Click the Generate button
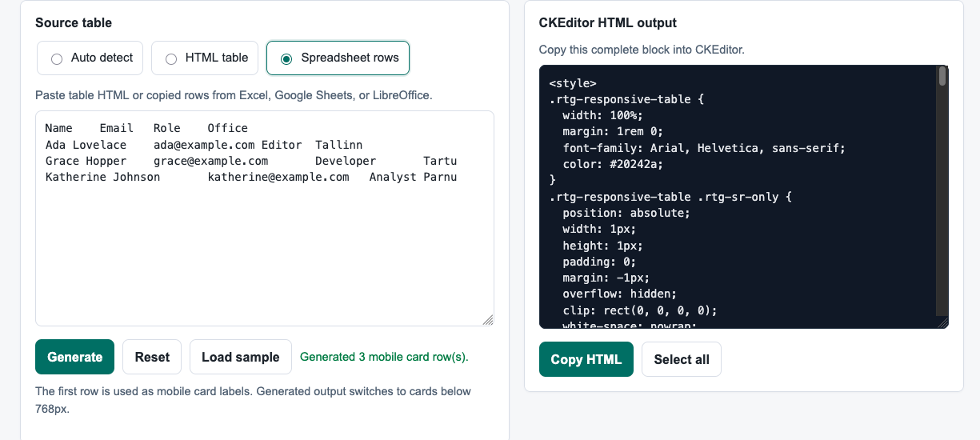 pos(74,357)
